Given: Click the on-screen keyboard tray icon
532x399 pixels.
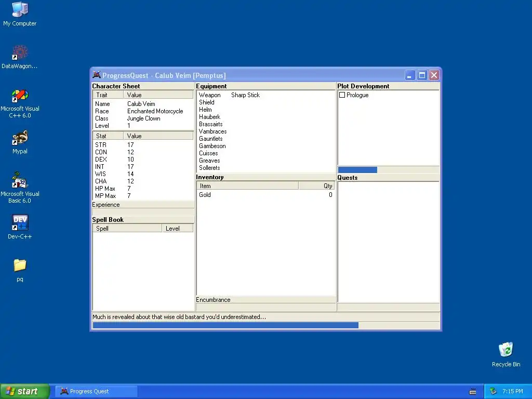Looking at the screenshot, I should (x=473, y=392).
